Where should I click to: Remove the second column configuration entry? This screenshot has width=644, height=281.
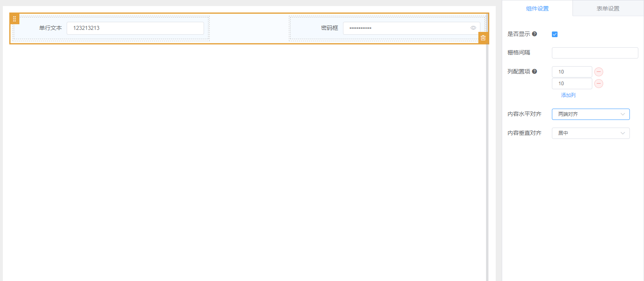[599, 84]
